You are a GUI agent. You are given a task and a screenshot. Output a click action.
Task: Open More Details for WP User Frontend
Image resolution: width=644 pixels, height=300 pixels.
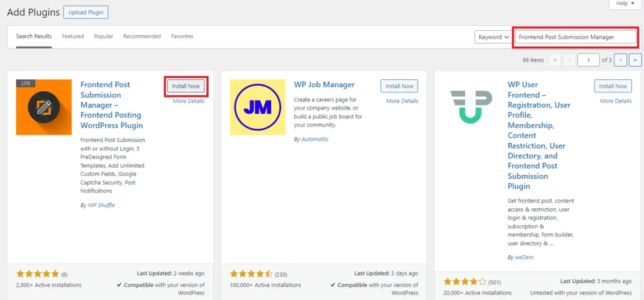pyautogui.click(x=616, y=101)
